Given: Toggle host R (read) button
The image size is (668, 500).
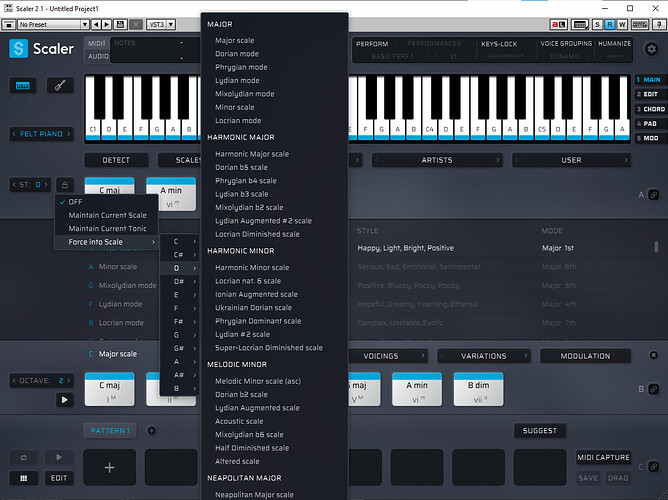Looking at the screenshot, I should 610,24.
